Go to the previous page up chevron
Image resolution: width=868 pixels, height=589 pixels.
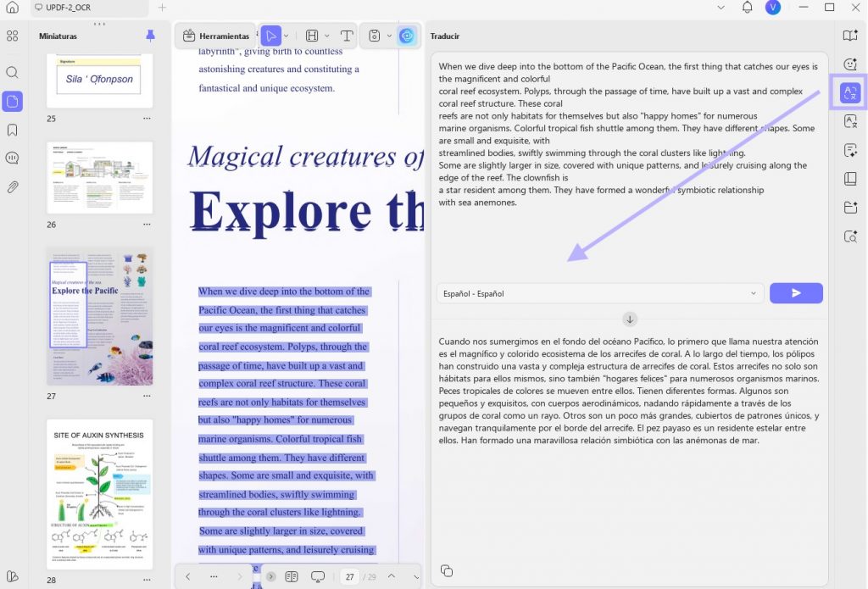[392, 576]
